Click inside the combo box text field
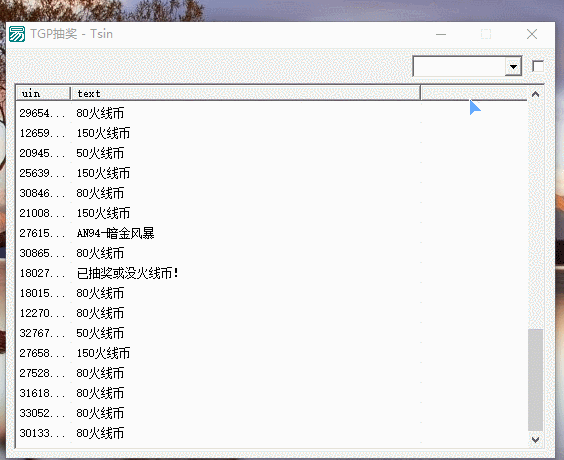564x460 pixels. 459,67
